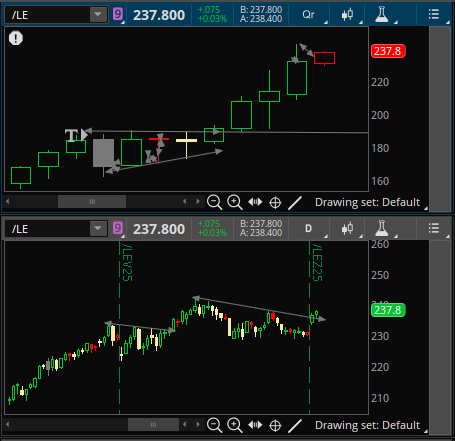Click the red 237.8 price bubble

pyautogui.click(x=388, y=51)
